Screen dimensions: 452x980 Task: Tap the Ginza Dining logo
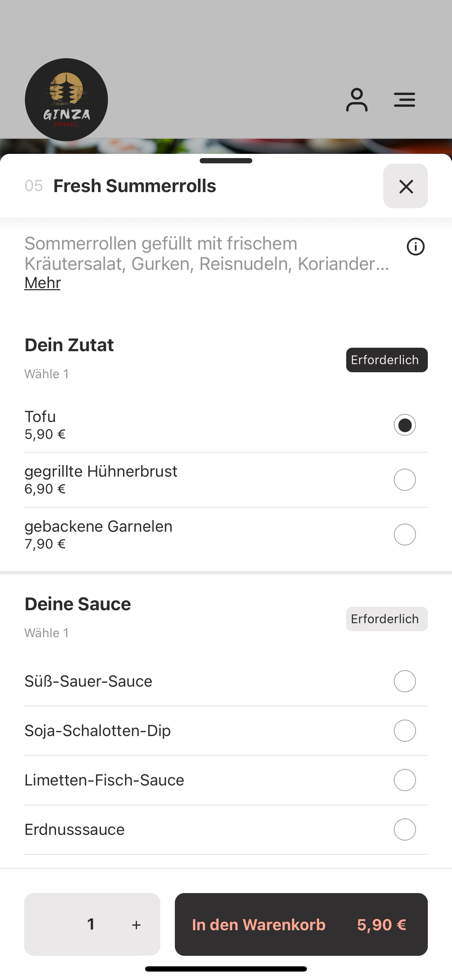[66, 100]
